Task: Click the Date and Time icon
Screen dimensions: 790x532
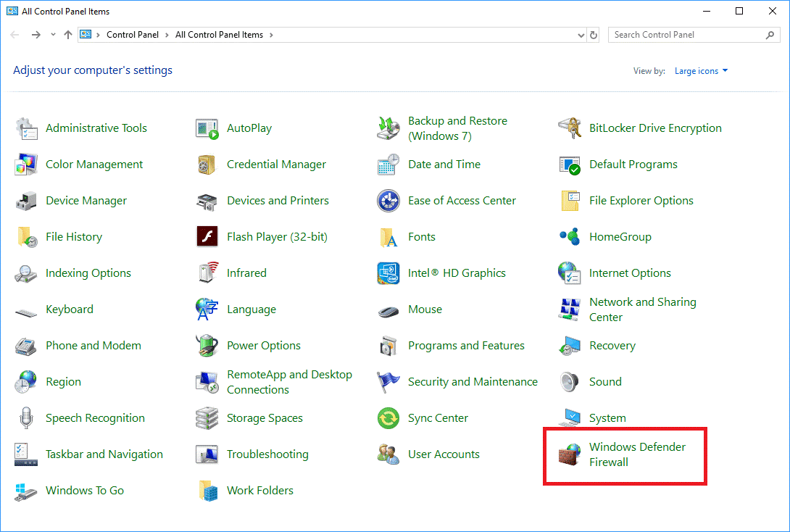Action: pyautogui.click(x=388, y=165)
